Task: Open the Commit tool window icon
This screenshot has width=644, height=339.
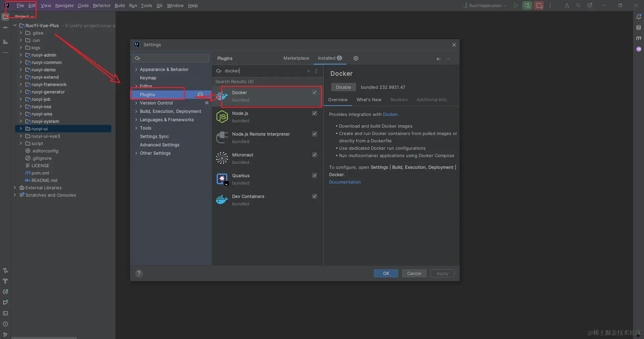Action: point(5,27)
